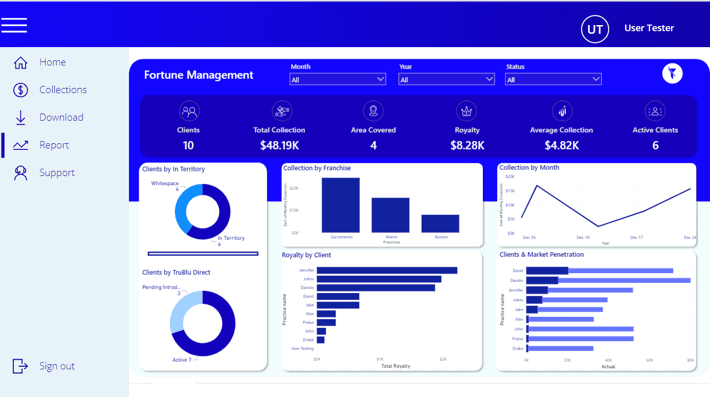Screen dimensions: 710x397
Task: Select Pending Introduction donut segment
Action: (x=182, y=312)
